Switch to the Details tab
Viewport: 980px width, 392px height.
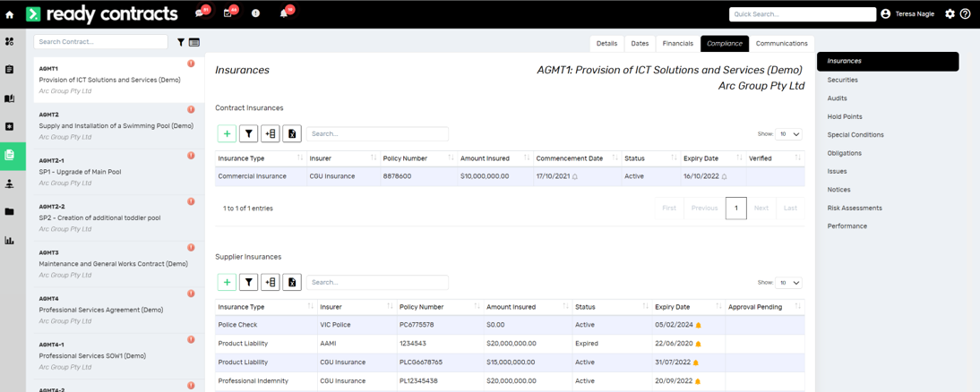606,44
